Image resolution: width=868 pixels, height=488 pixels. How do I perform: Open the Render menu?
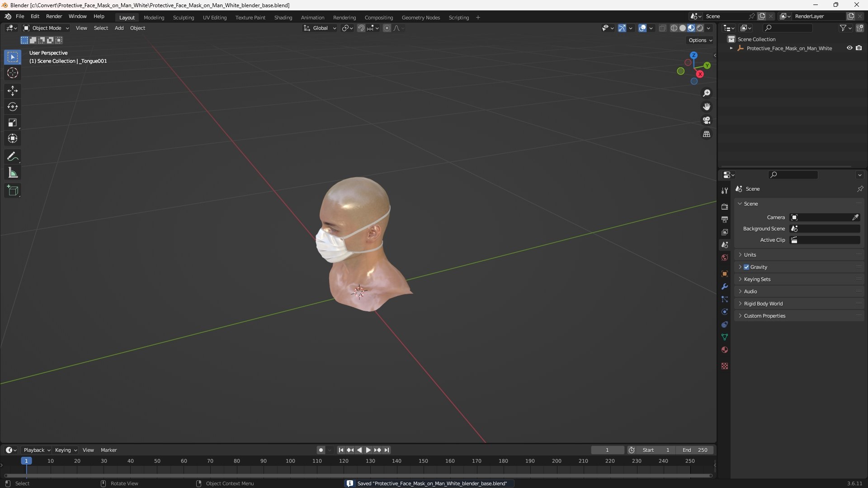[x=54, y=16]
